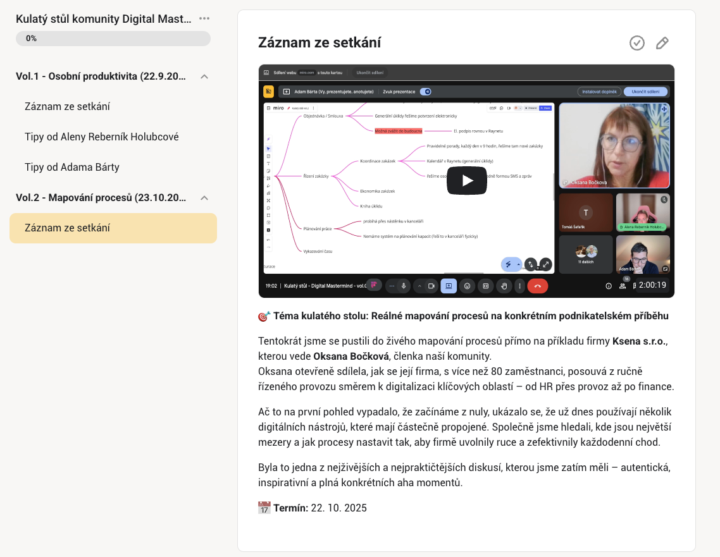
Task: Click the 0% course progress bar
Action: coord(113,39)
